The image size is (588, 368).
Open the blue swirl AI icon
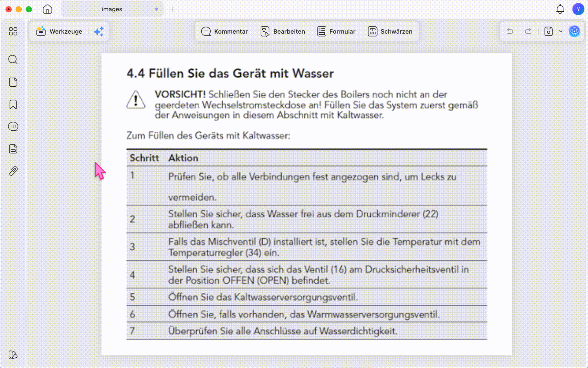pos(574,31)
